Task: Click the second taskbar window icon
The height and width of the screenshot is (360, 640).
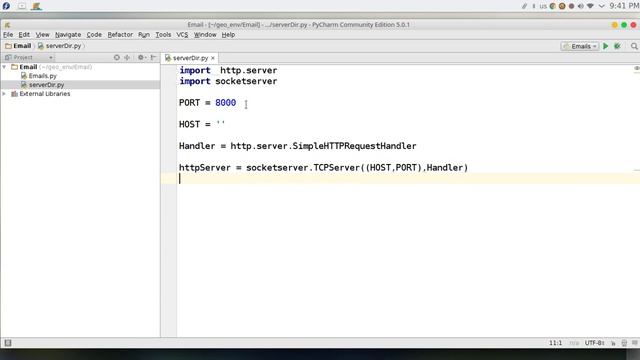Action: [22, 6]
